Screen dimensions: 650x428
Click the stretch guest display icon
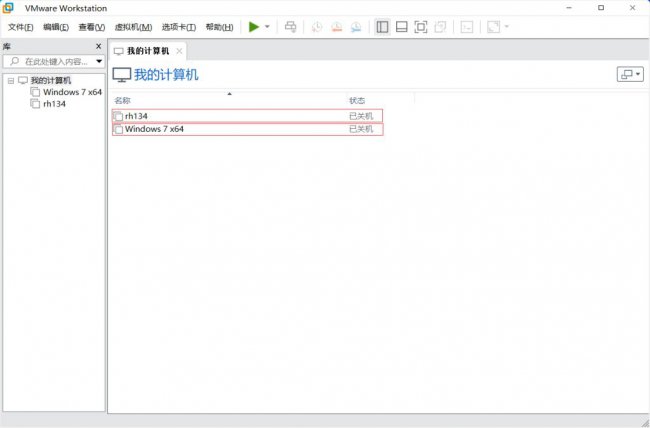[x=493, y=27]
